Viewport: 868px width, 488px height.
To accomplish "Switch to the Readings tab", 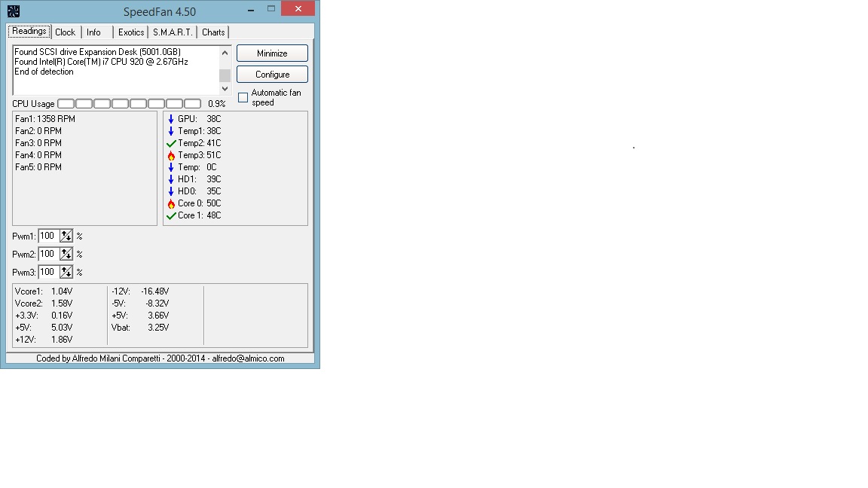I will tap(29, 32).
